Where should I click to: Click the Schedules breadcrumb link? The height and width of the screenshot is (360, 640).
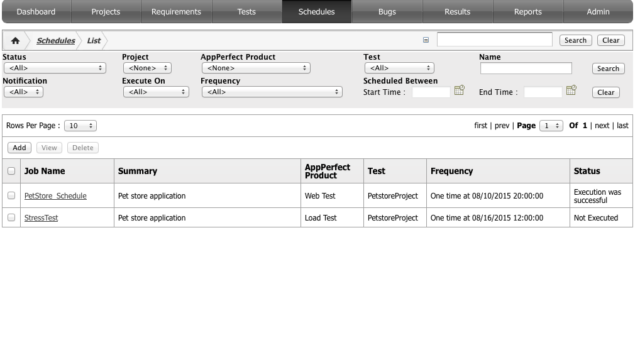tap(56, 40)
